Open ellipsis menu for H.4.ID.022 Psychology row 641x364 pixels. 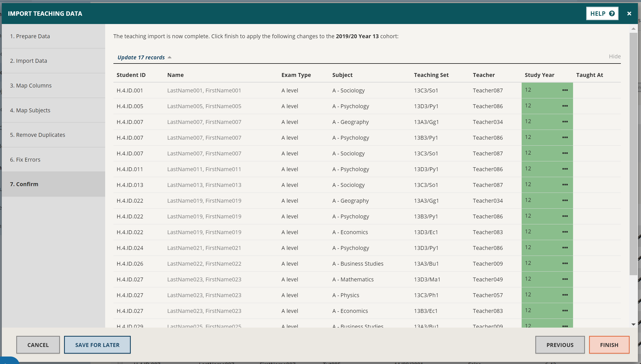coord(565,216)
